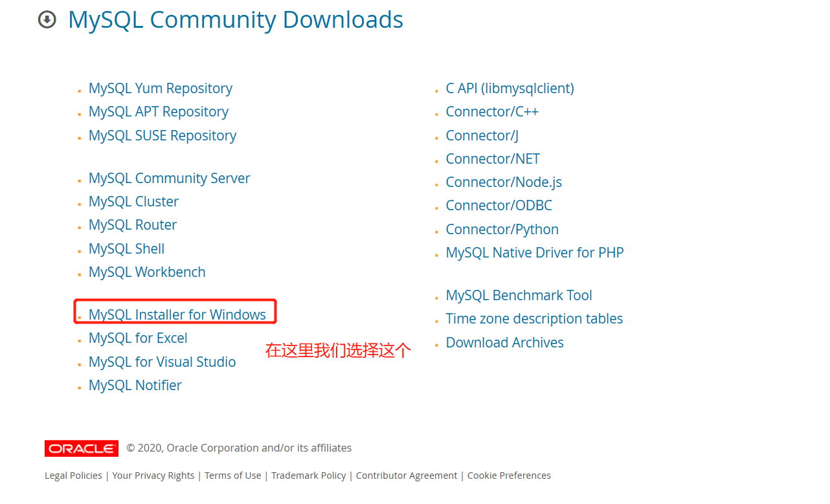Open the MySQL Yum Repository page
The image size is (830, 504).
pos(160,88)
